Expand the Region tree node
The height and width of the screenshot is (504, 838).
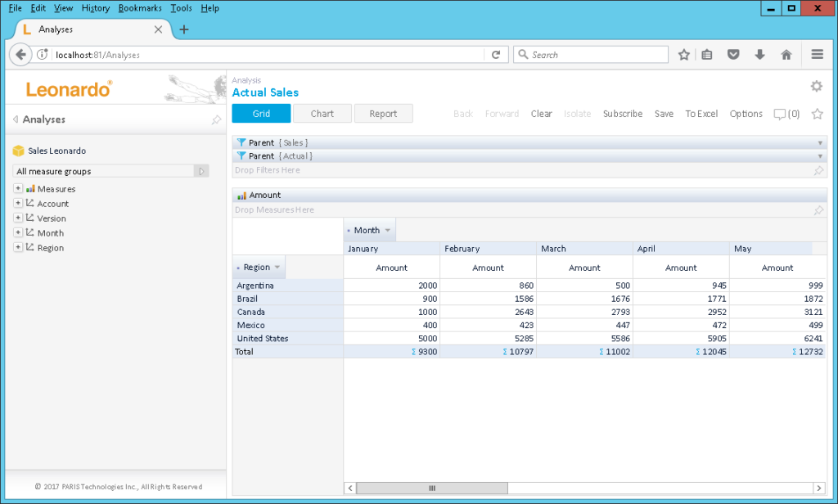[18, 248]
